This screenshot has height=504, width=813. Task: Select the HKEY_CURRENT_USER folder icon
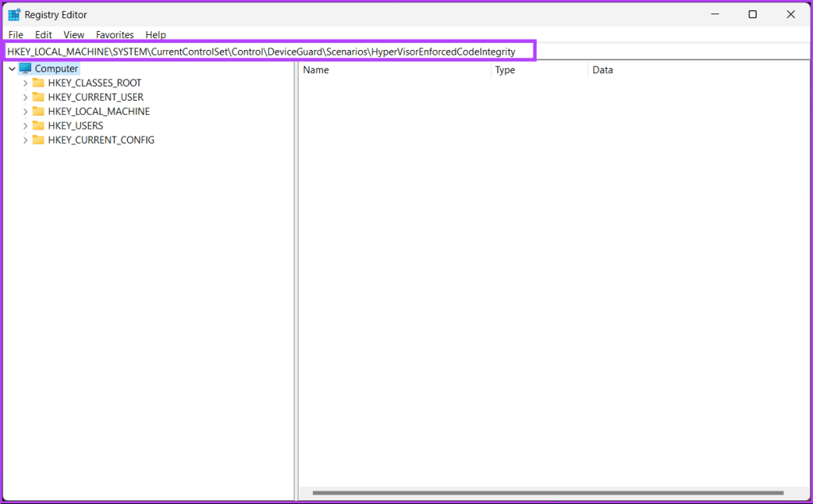click(x=39, y=97)
